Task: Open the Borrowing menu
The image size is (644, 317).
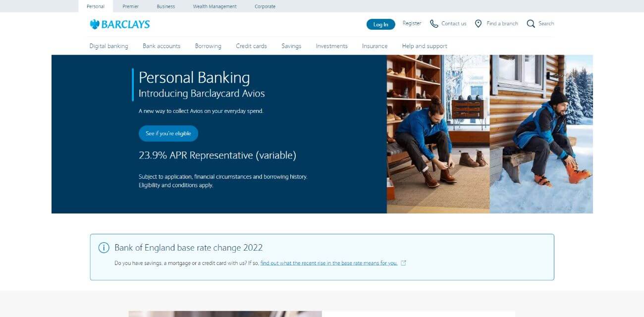Action: tap(208, 46)
